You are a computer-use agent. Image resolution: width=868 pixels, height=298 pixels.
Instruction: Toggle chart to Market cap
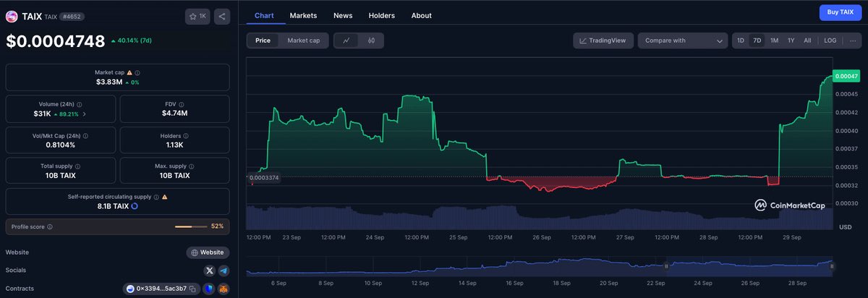click(x=303, y=41)
